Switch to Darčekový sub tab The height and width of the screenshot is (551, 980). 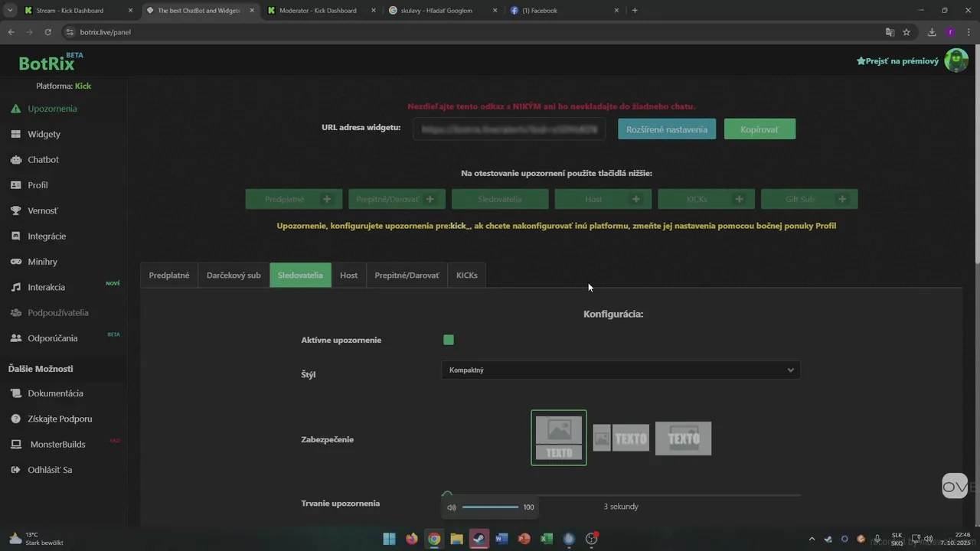click(x=234, y=275)
